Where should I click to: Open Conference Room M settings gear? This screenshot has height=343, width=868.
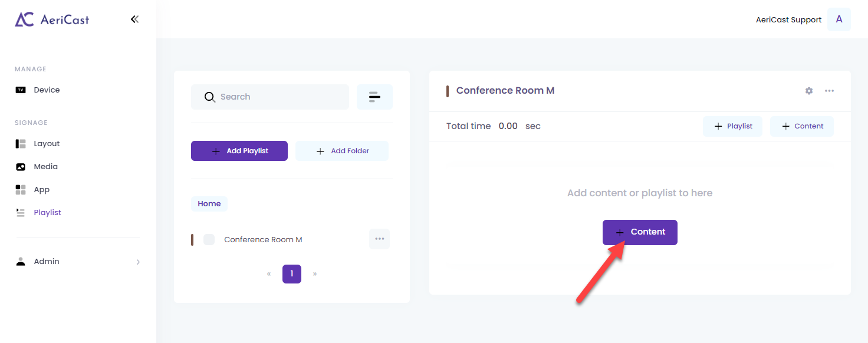[809, 91]
